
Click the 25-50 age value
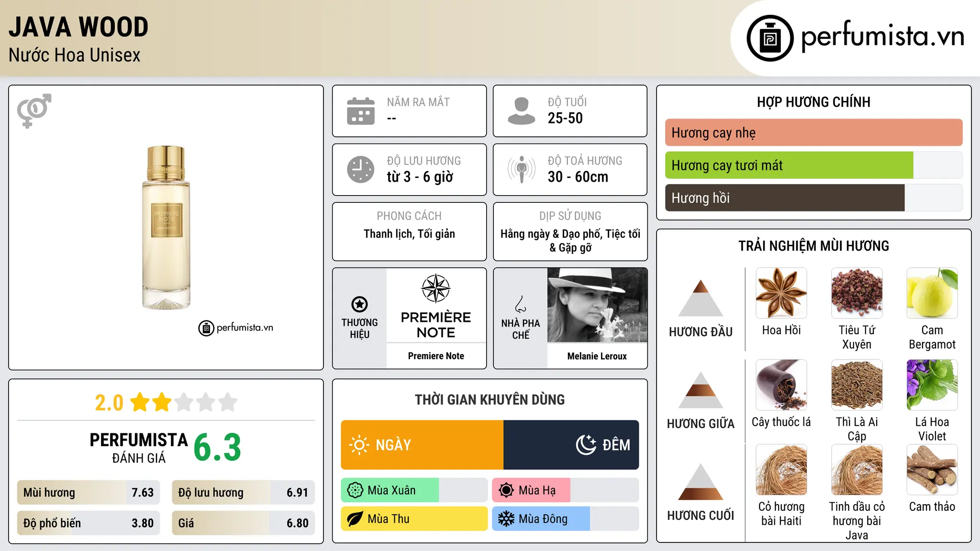coord(565,118)
